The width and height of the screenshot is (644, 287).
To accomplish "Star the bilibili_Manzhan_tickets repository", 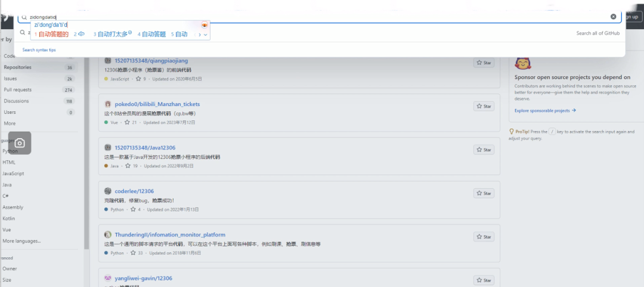I will (484, 106).
